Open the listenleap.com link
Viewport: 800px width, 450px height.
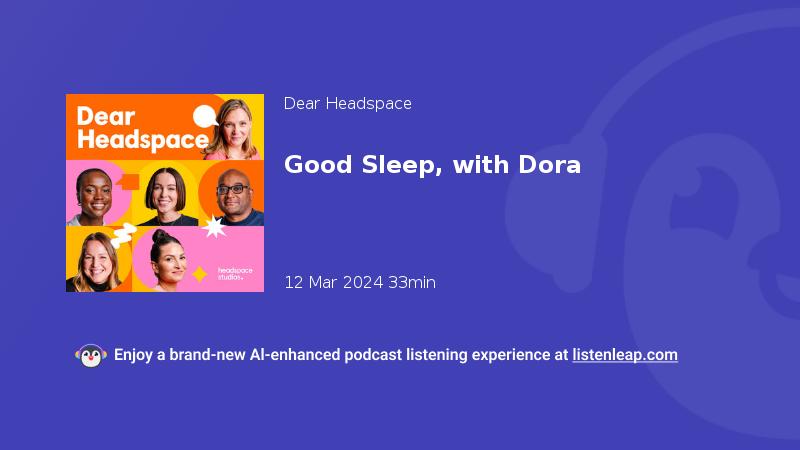click(625, 355)
